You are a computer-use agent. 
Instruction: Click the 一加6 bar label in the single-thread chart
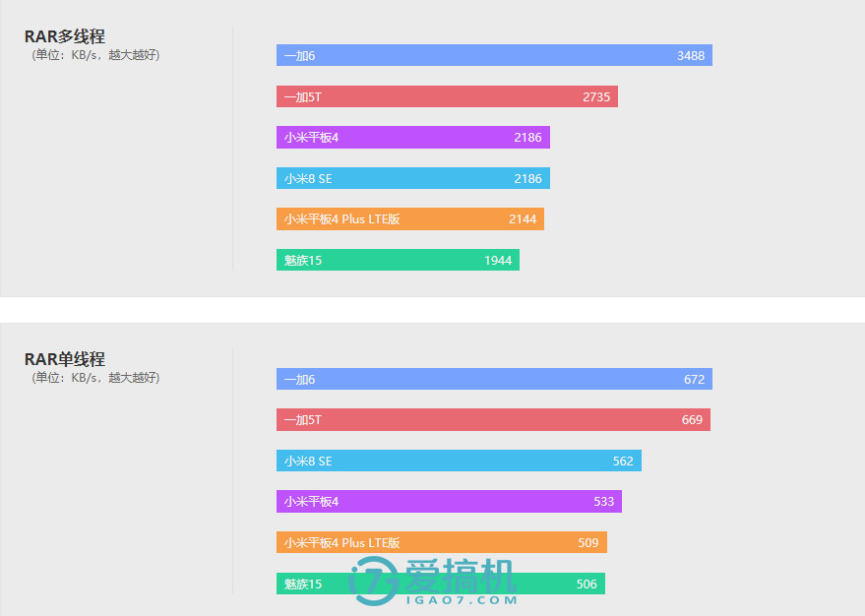click(x=300, y=379)
